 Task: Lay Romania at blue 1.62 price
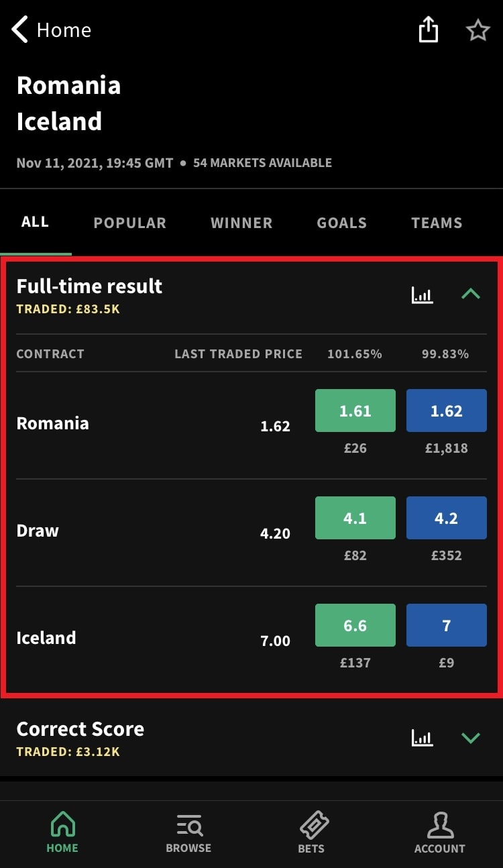point(447,411)
